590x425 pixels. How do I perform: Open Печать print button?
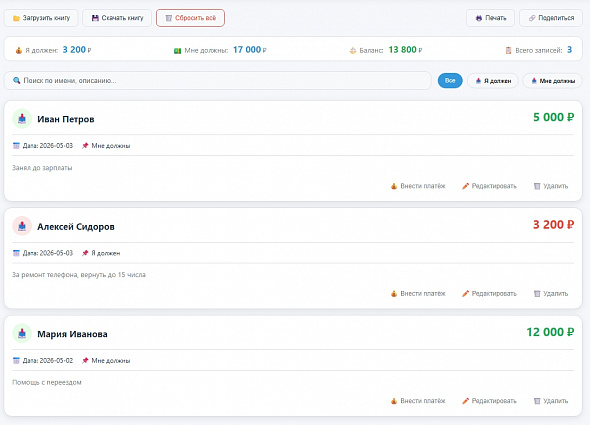pos(490,18)
